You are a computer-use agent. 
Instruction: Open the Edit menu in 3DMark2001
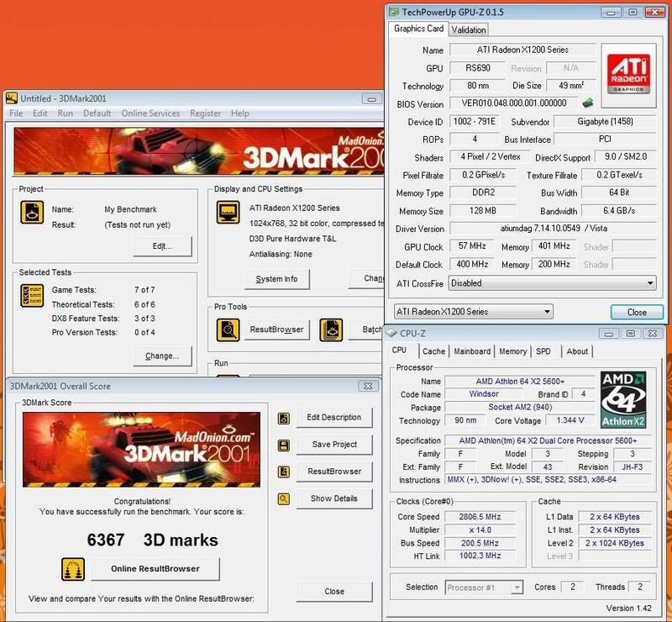39,113
